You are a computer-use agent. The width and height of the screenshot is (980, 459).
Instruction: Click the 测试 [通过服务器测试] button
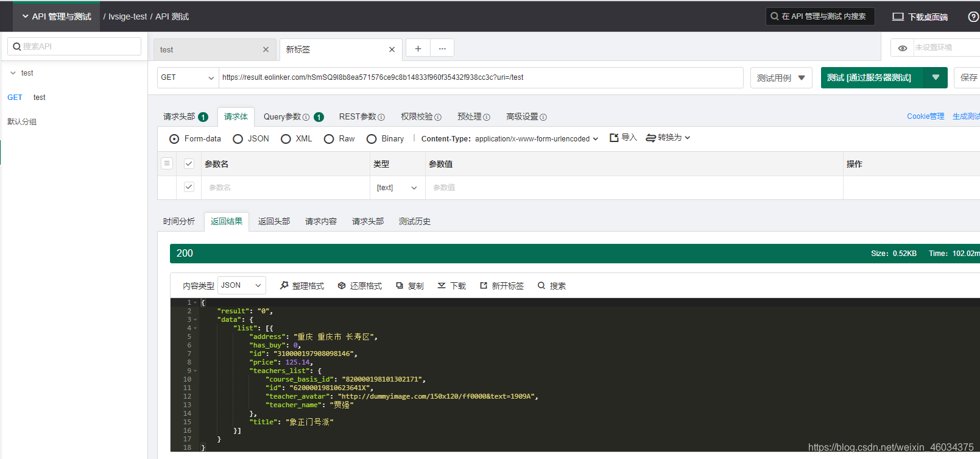[872, 77]
